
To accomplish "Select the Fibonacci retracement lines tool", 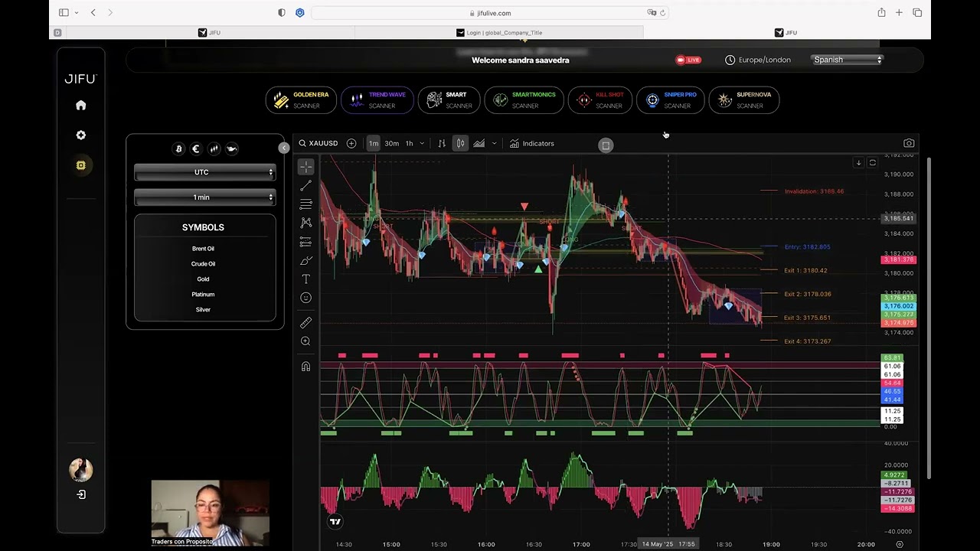I will 305,204.
